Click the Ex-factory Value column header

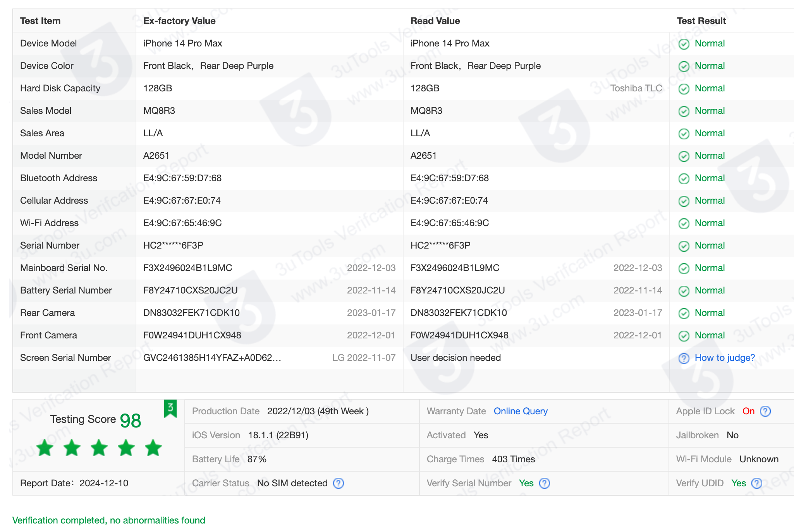[x=179, y=21]
